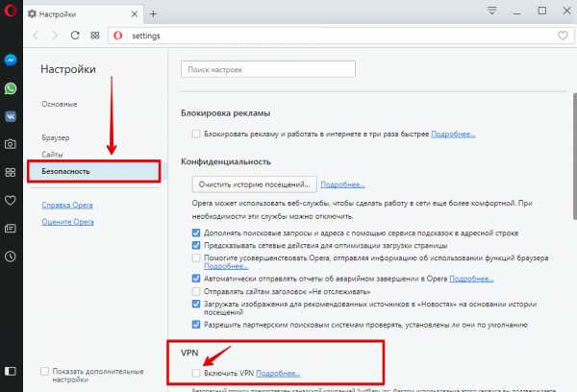Open personal news in the sidebar
Image resolution: width=577 pixels, height=392 pixels.
(11, 229)
